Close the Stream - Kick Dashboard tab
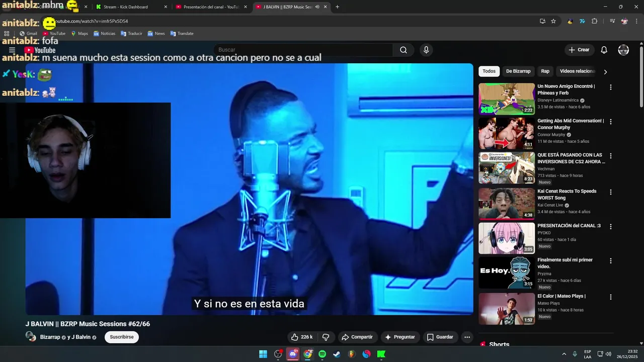This screenshot has width=644, height=362. (x=166, y=7)
